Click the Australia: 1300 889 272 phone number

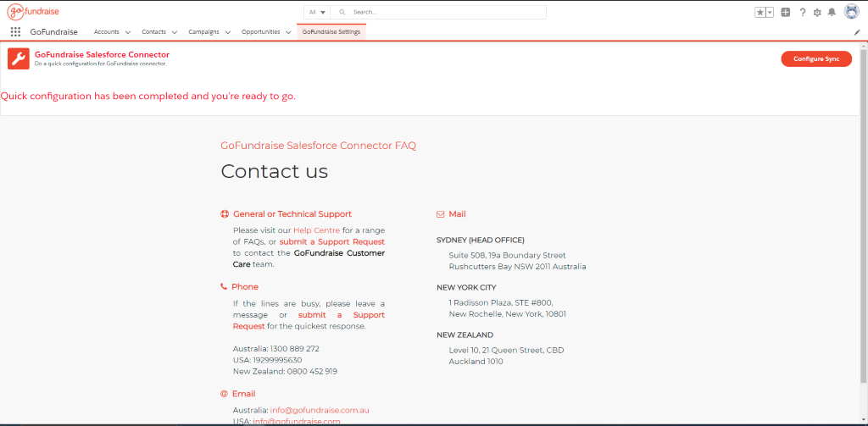pyautogui.click(x=276, y=349)
